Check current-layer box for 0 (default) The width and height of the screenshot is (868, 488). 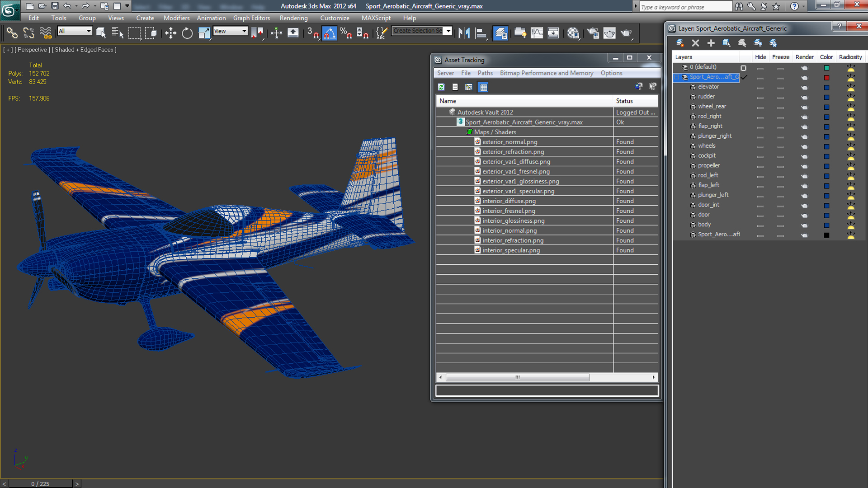tap(743, 68)
